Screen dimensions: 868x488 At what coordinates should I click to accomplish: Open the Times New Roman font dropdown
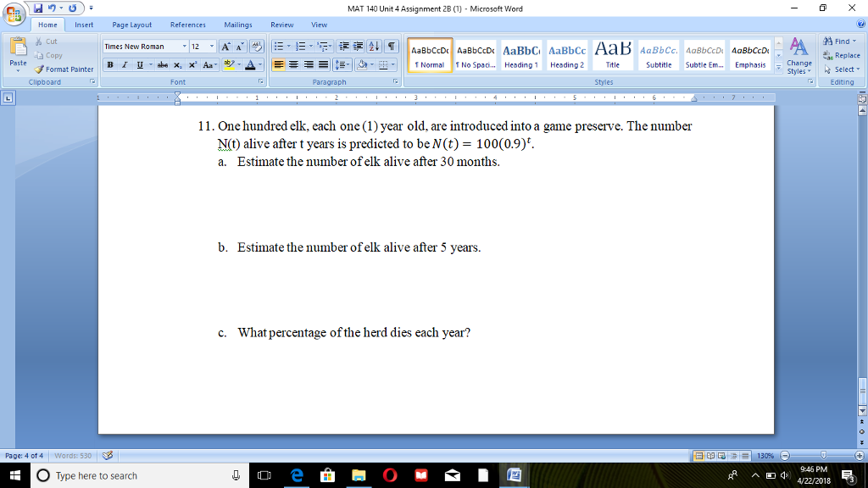pos(185,46)
